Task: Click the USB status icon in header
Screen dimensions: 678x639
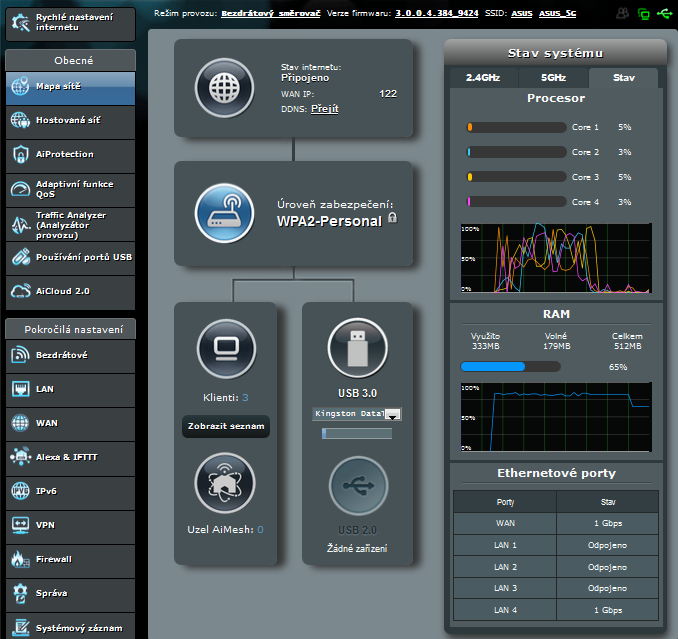Action: pos(665,14)
